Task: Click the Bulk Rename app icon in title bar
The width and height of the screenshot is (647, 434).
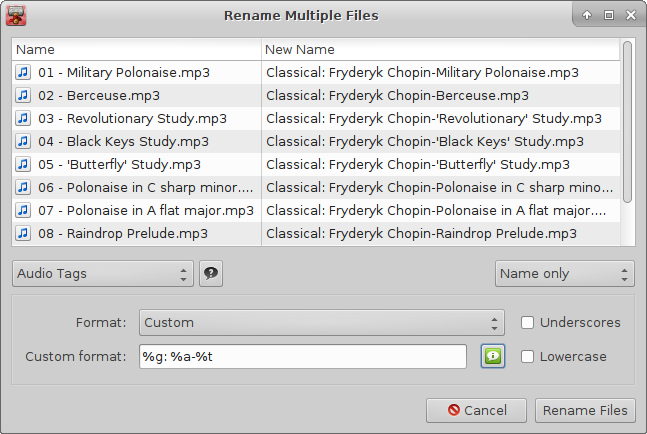Action: (x=16, y=16)
